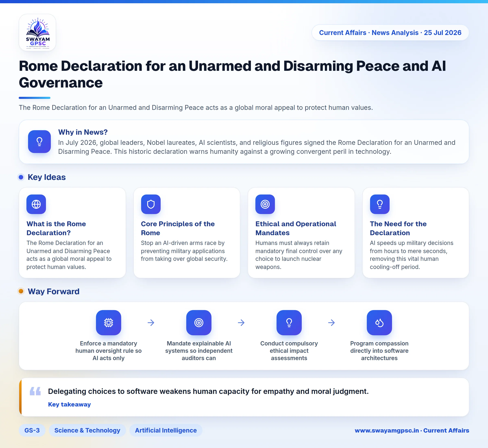488x448 pixels.
Task: Click the Mandate explainable AI systems step text
Action: (199, 351)
